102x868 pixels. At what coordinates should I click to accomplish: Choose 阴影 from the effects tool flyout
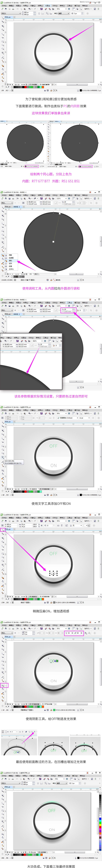10,255
